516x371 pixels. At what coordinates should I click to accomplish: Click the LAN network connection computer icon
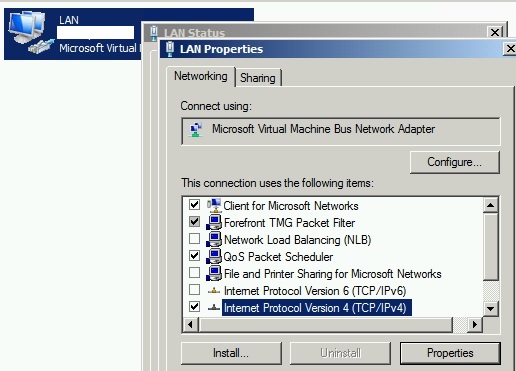tap(31, 32)
